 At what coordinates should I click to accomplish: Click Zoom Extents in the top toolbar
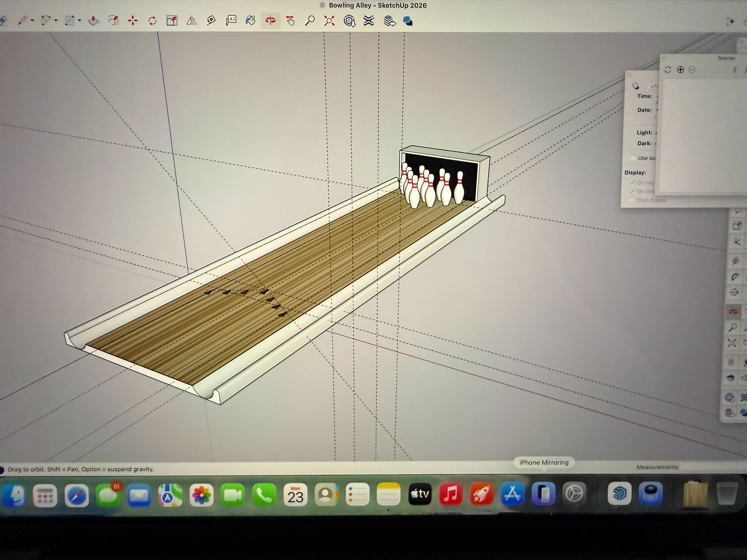click(x=329, y=21)
